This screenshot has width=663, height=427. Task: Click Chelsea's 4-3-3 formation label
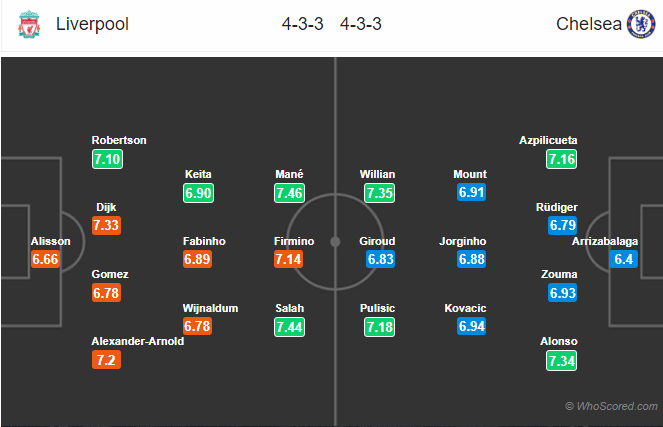361,24
